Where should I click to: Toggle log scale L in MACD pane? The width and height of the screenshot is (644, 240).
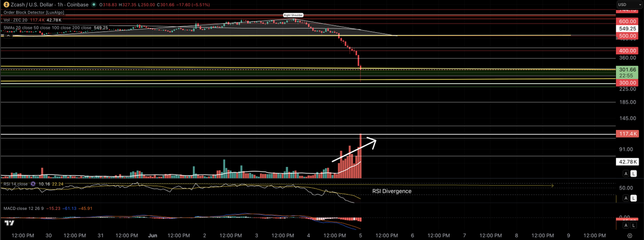pos(634,225)
